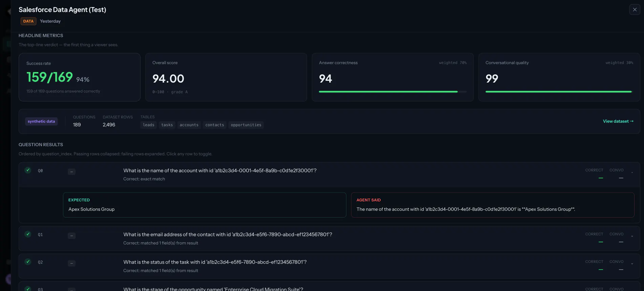This screenshot has width=644, height=291.
Task: Click the dash badge in the Q2 row
Action: [x=71, y=263]
